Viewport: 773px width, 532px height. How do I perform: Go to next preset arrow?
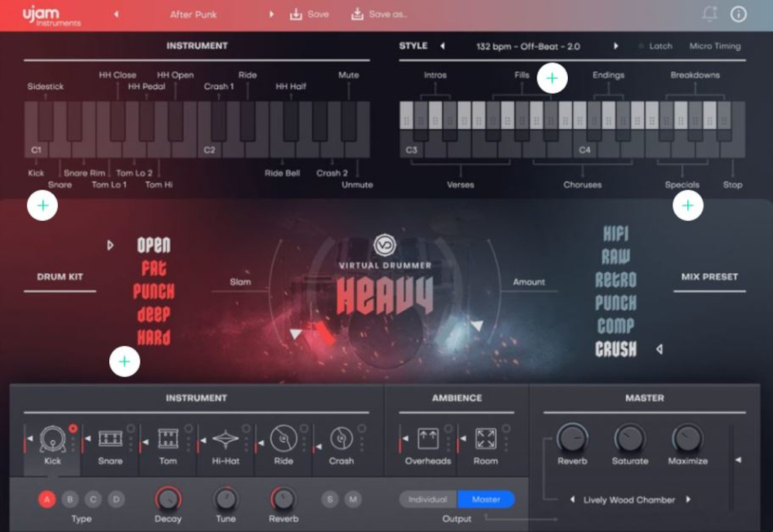coord(271,14)
